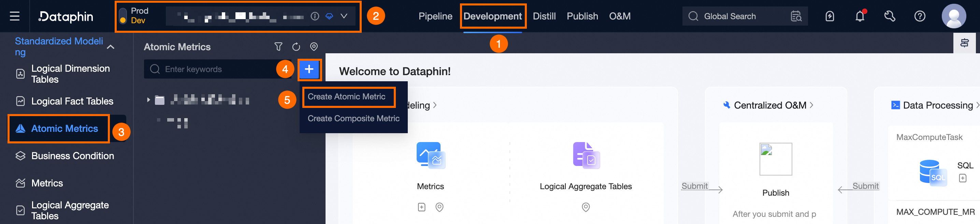Click the locate icon in Atomic Metrics header
The width and height of the screenshot is (980, 224).
[x=314, y=46]
